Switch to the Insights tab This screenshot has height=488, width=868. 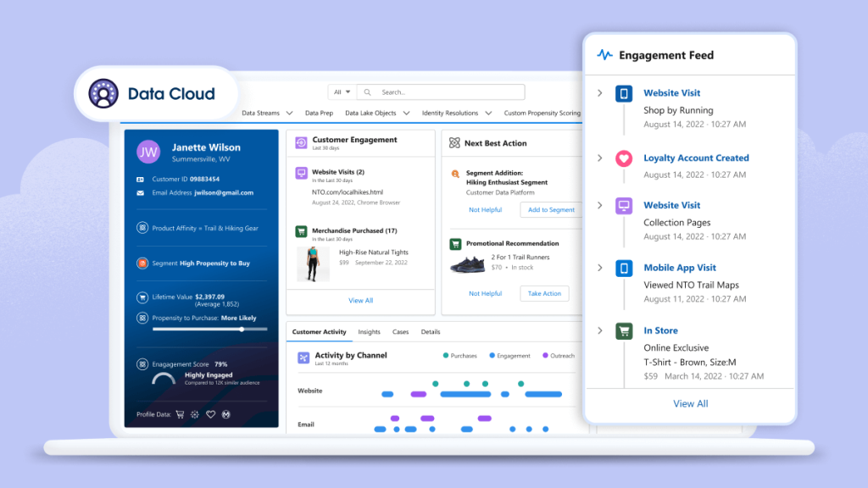pyautogui.click(x=369, y=332)
